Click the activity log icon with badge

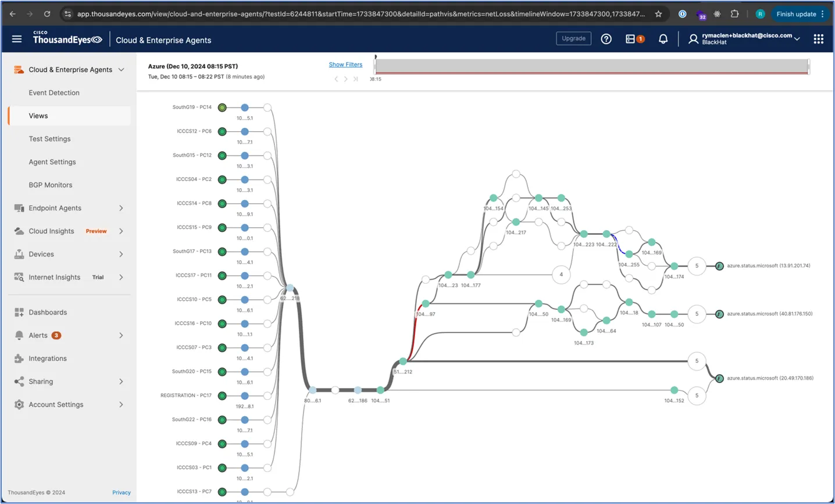click(634, 39)
